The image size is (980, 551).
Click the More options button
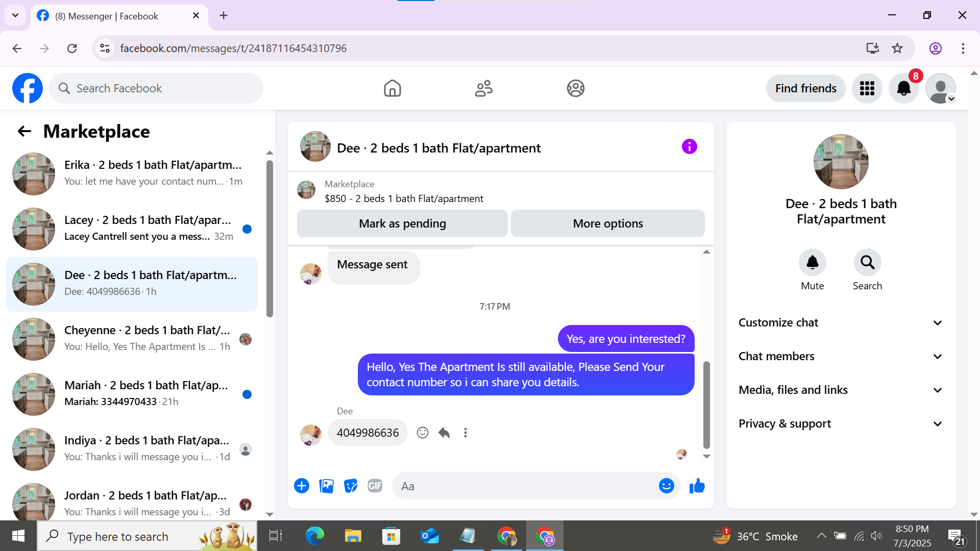point(607,223)
